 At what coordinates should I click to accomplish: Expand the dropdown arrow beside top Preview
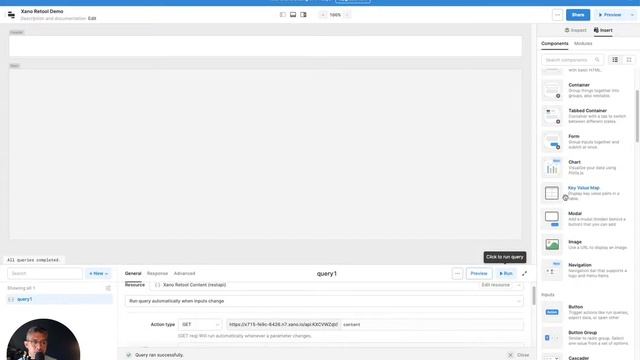point(632,15)
